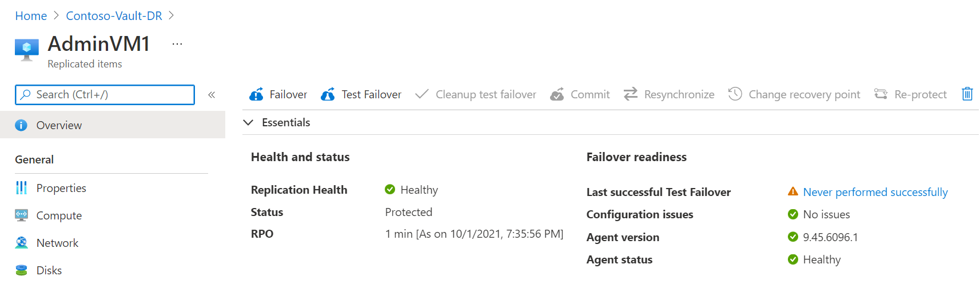This screenshot has width=980, height=288.
Task: Open the Disks menu item
Action: click(49, 270)
